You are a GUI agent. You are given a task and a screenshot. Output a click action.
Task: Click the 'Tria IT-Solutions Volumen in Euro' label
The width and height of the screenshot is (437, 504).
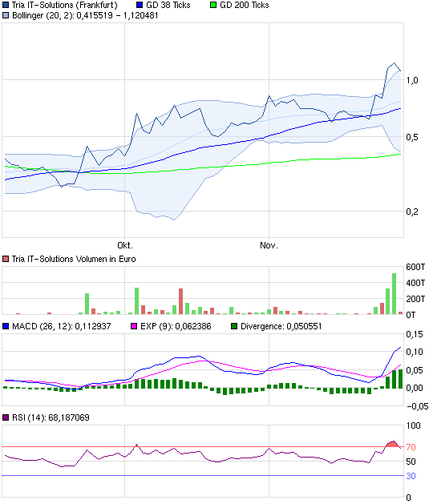point(74,259)
